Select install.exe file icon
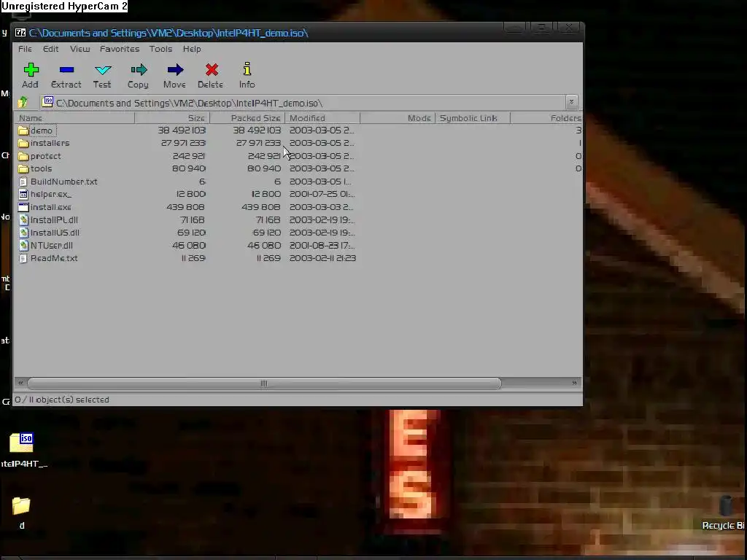The width and height of the screenshot is (747, 560). click(23, 207)
